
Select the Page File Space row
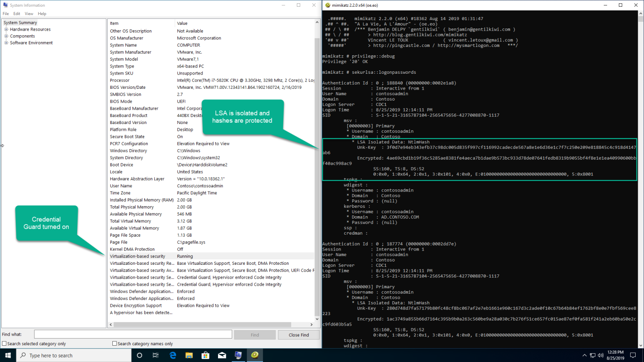(211, 235)
